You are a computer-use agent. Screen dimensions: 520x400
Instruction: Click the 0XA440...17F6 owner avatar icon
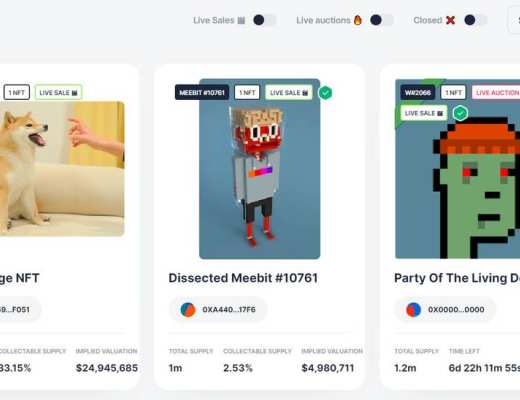coord(188,310)
